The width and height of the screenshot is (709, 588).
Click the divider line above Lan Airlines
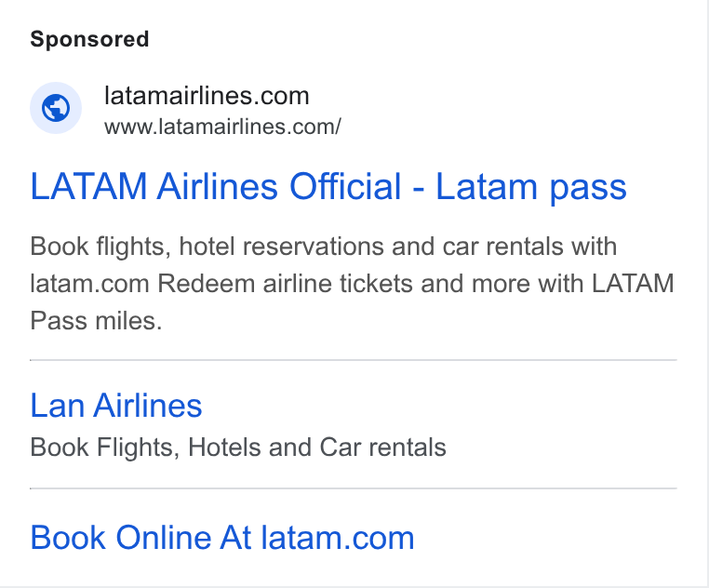coord(354,360)
